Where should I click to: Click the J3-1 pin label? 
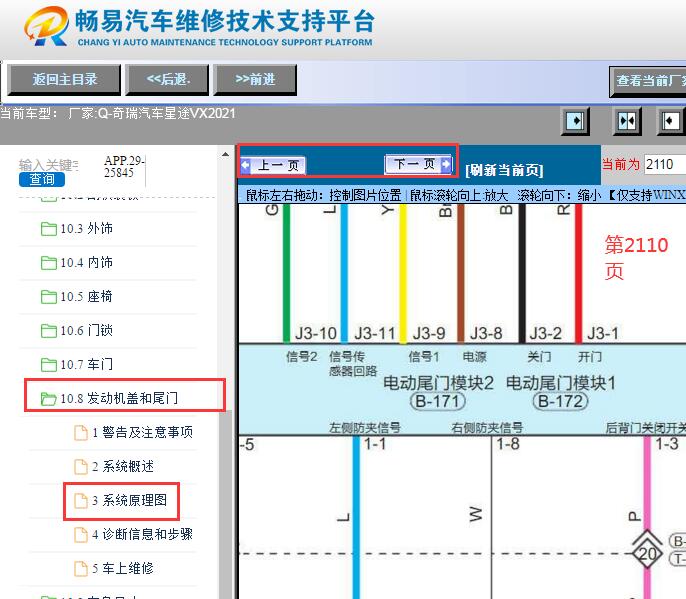click(x=602, y=333)
